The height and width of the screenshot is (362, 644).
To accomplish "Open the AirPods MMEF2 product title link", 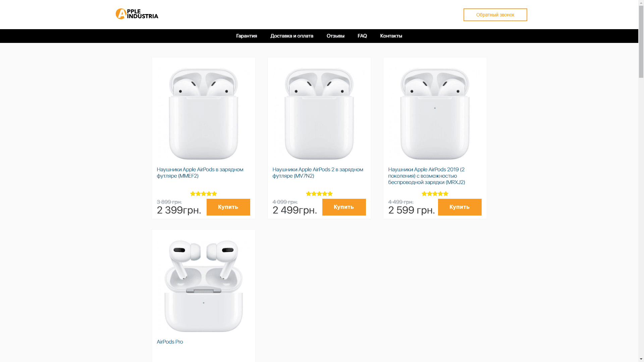I will click(x=200, y=173).
